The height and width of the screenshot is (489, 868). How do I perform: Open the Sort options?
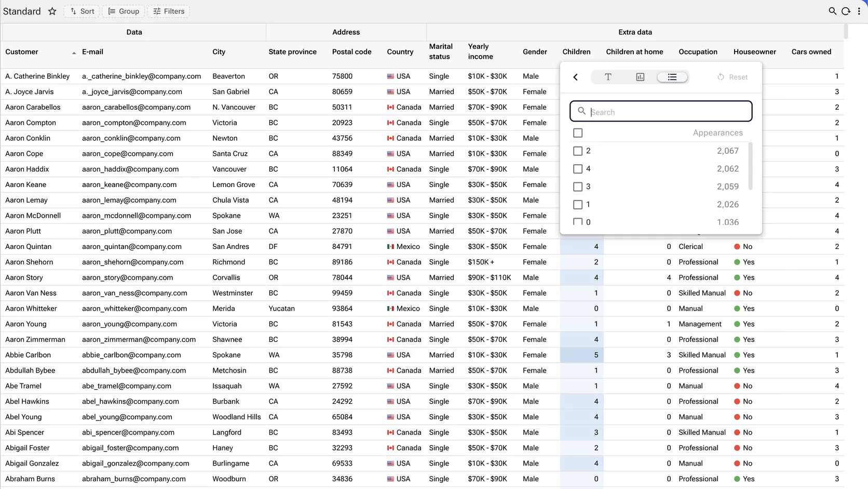click(x=82, y=11)
